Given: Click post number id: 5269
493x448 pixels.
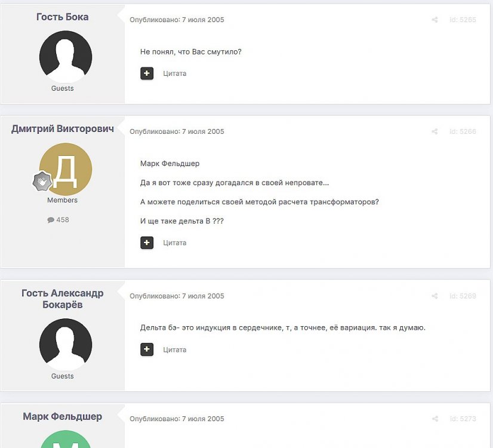Looking at the screenshot, I should (463, 296).
